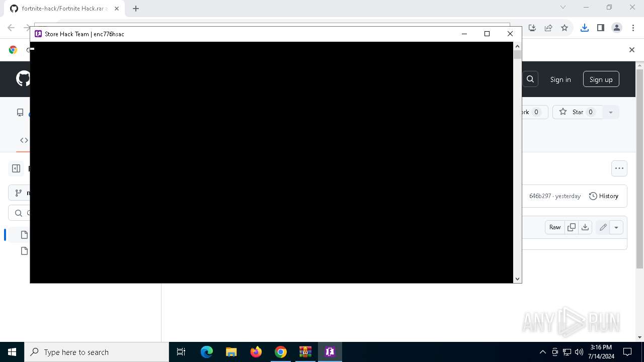
Task: Star the repository
Action: (577, 112)
